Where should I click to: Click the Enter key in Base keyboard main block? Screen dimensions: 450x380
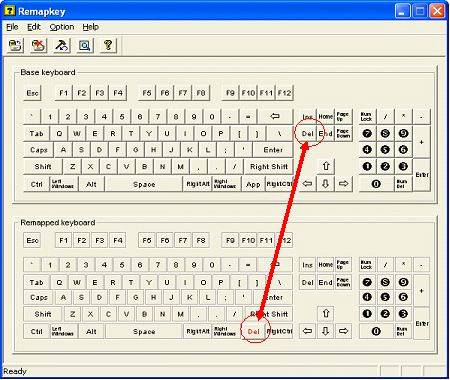[x=273, y=150]
